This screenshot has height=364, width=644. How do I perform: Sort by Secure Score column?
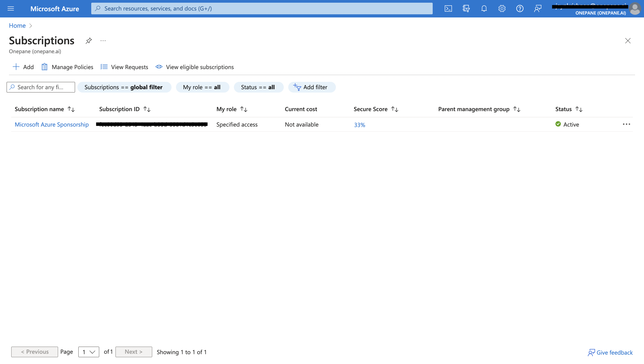coord(376,109)
